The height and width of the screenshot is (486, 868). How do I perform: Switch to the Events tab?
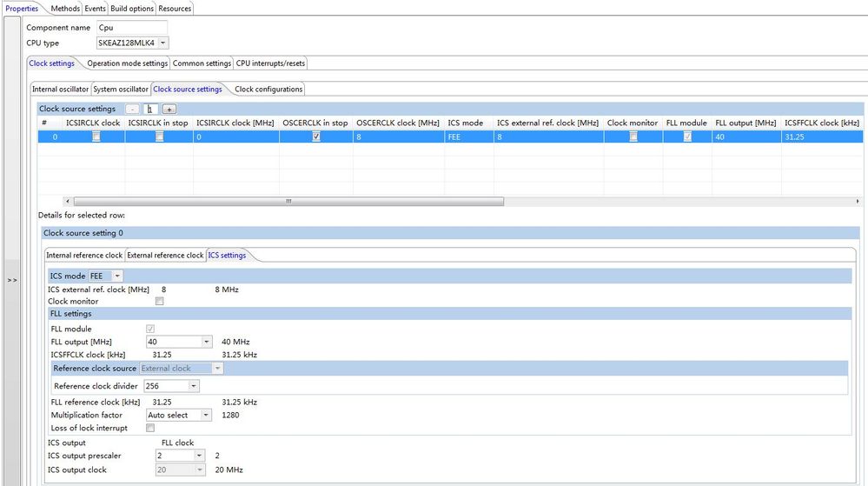click(95, 9)
